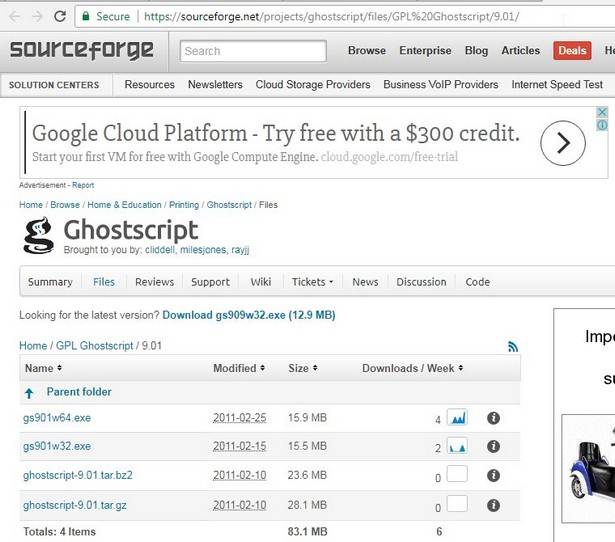The width and height of the screenshot is (615, 542).
Task: Show info for ghostscript-9.01.tar.bz2
Action: pos(493,475)
